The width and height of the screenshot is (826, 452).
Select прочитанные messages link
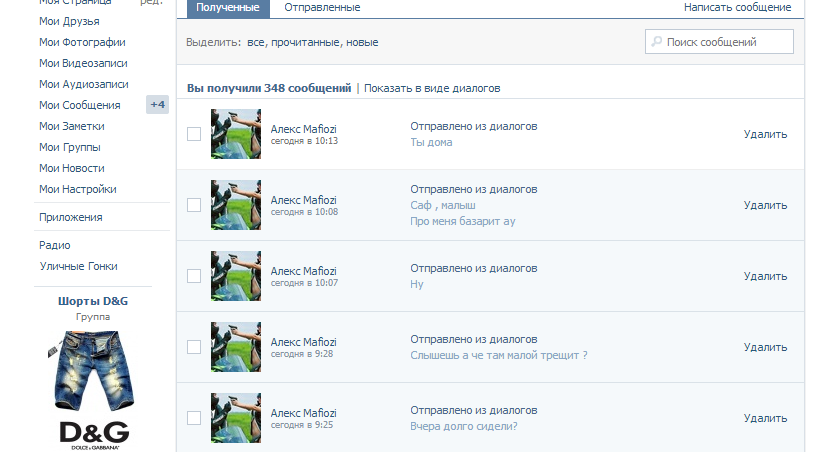click(306, 42)
